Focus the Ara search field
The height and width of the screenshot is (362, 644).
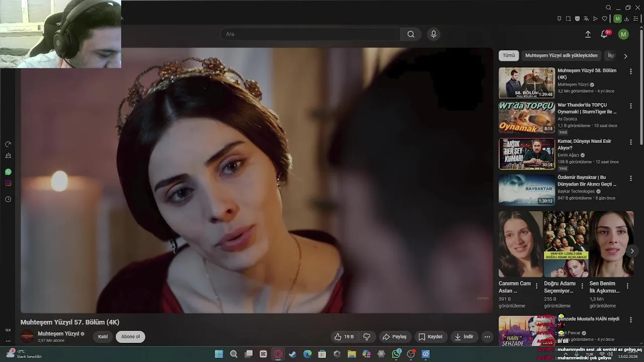point(310,34)
